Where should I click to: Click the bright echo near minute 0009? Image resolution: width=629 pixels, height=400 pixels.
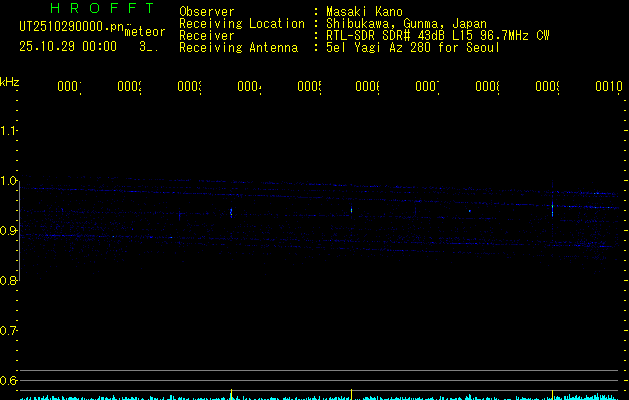click(552, 209)
